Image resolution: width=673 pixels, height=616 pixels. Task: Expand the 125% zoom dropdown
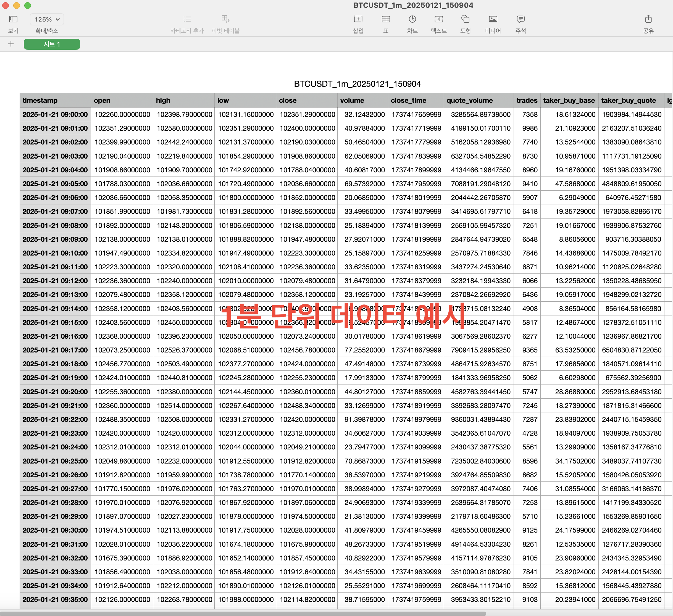[x=47, y=19]
